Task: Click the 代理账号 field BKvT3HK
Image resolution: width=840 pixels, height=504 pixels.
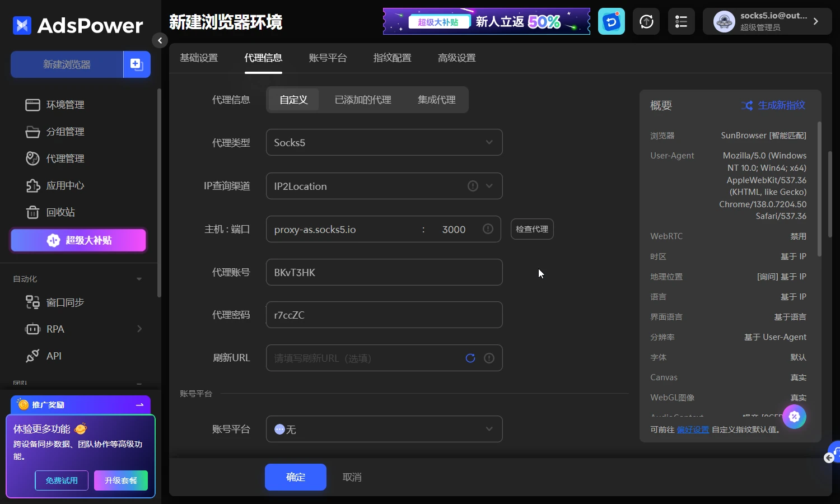Action: [384, 272]
